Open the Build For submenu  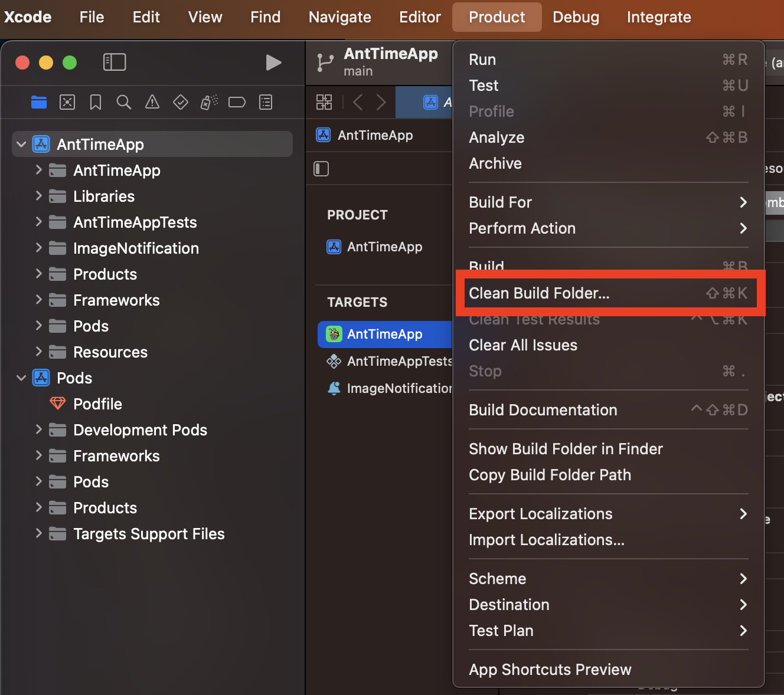coord(608,202)
